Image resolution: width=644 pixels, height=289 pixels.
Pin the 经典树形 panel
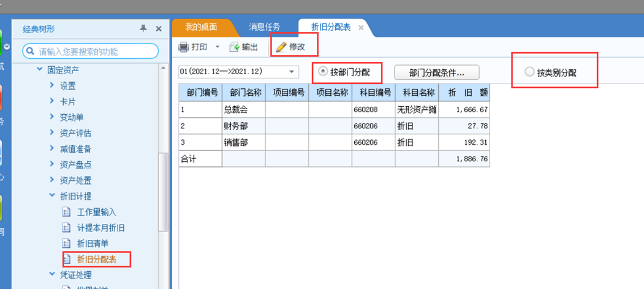(143, 28)
